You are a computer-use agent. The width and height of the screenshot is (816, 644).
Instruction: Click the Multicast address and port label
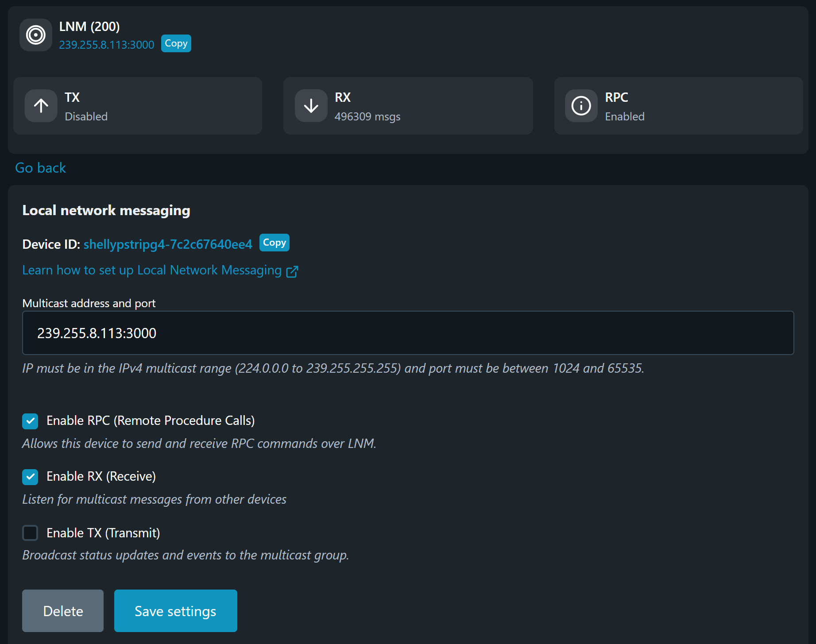[89, 303]
